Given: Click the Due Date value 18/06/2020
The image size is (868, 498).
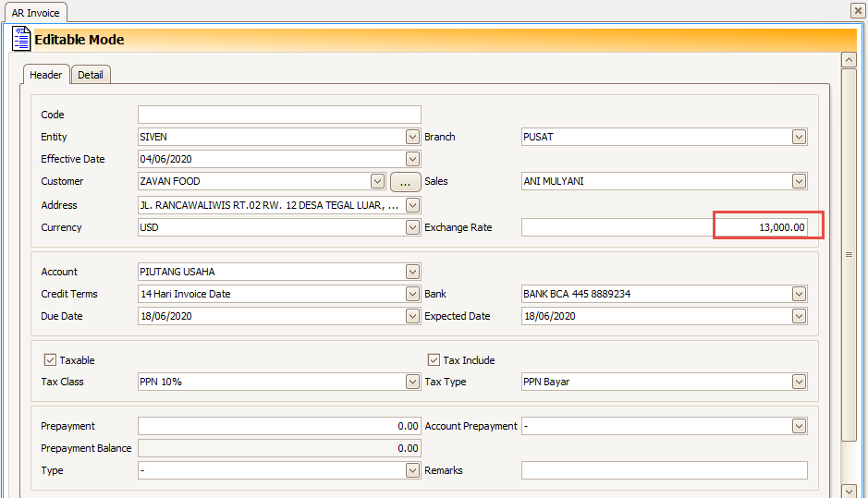Looking at the screenshot, I should [166, 317].
